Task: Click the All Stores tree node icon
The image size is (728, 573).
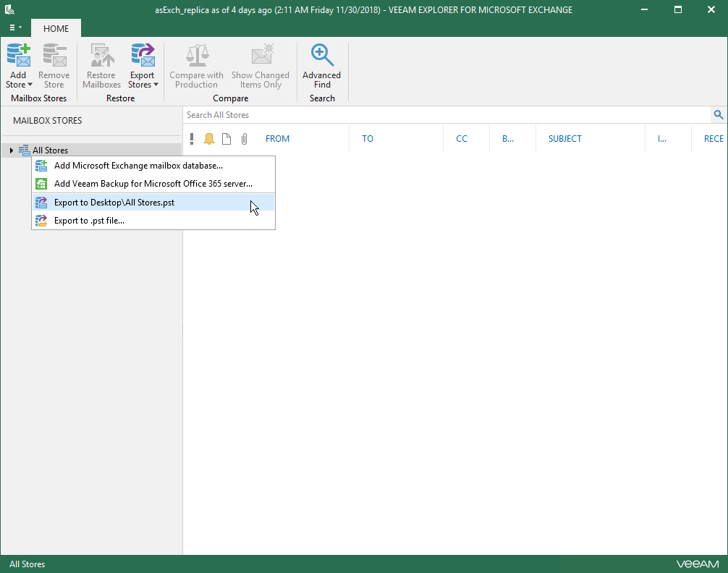Action: point(24,150)
